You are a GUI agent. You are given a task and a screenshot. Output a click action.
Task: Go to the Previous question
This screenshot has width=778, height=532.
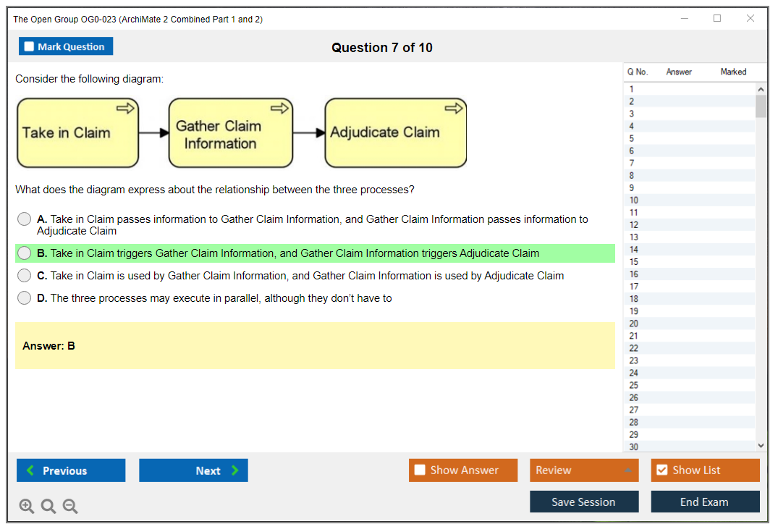click(71, 470)
